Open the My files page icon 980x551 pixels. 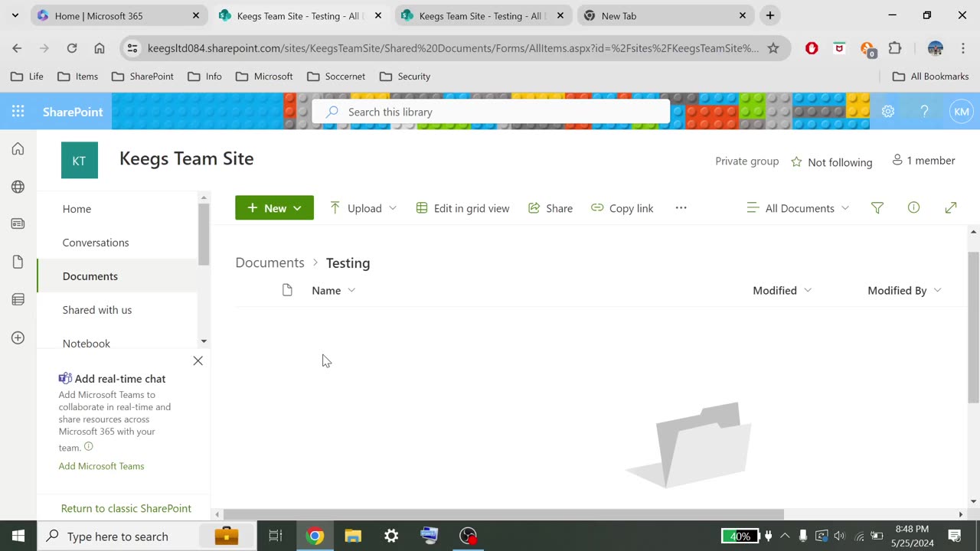tap(18, 262)
